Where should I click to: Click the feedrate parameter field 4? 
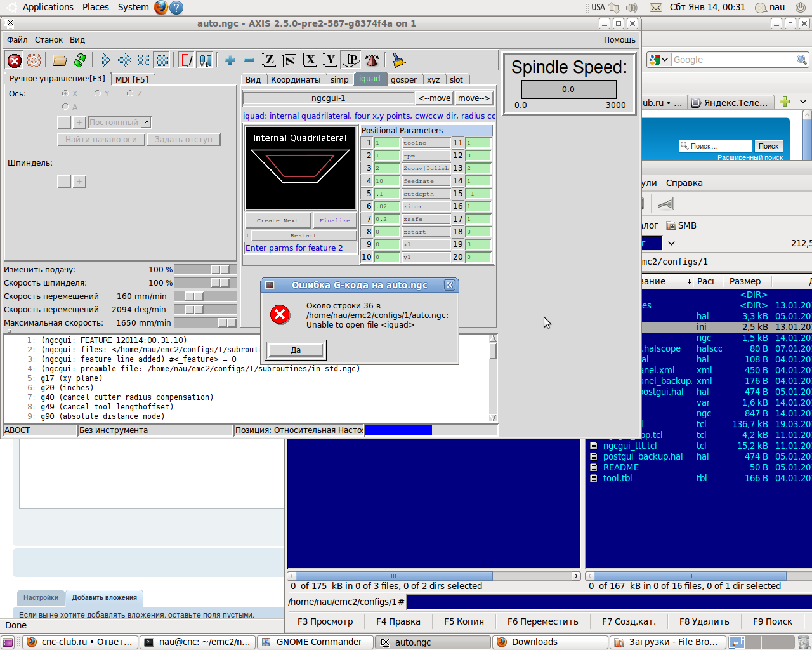pyautogui.click(x=386, y=181)
